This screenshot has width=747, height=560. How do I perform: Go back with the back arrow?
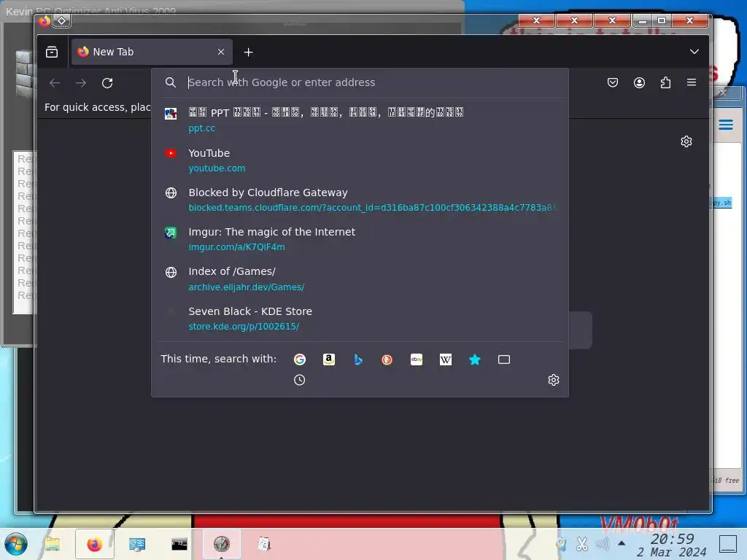[x=55, y=83]
